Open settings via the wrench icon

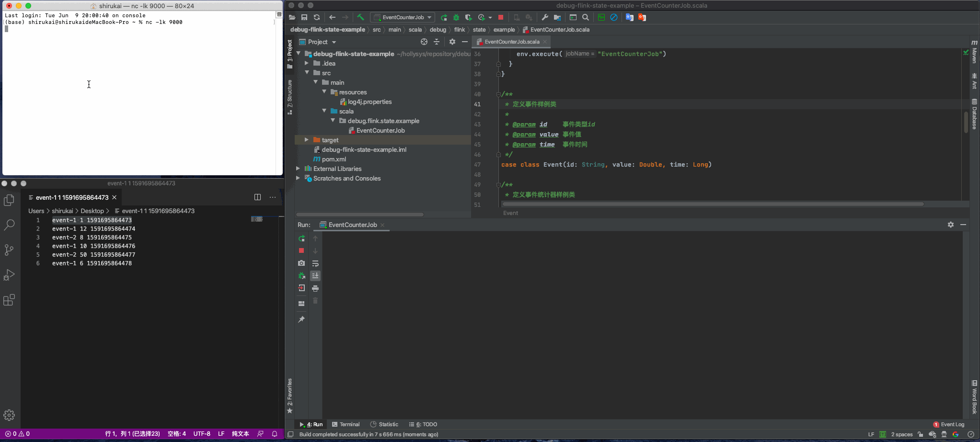click(545, 17)
